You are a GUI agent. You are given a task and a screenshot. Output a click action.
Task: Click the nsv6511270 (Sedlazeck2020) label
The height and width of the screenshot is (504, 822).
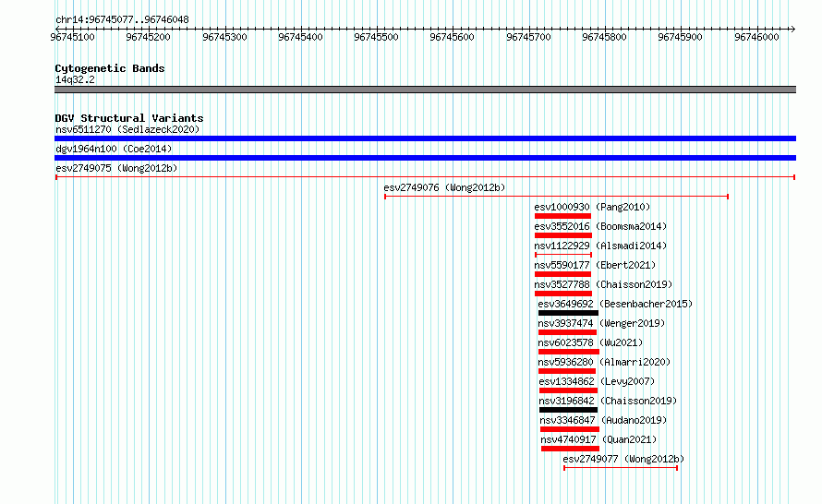[x=127, y=129]
